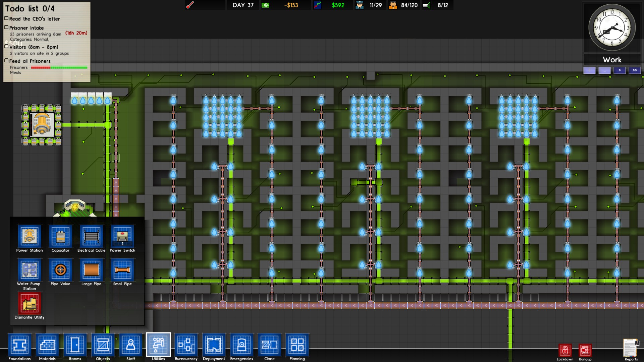This screenshot has width=644, height=362.
Task: Activate the Dismantle Utility tool
Action: point(30,303)
